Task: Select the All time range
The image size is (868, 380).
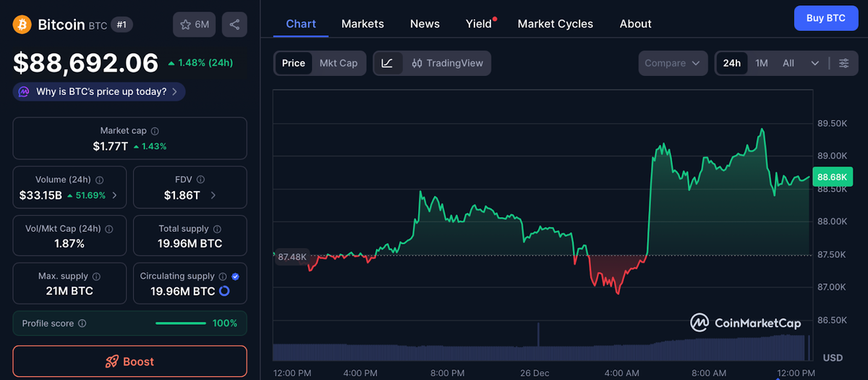Action: click(788, 63)
